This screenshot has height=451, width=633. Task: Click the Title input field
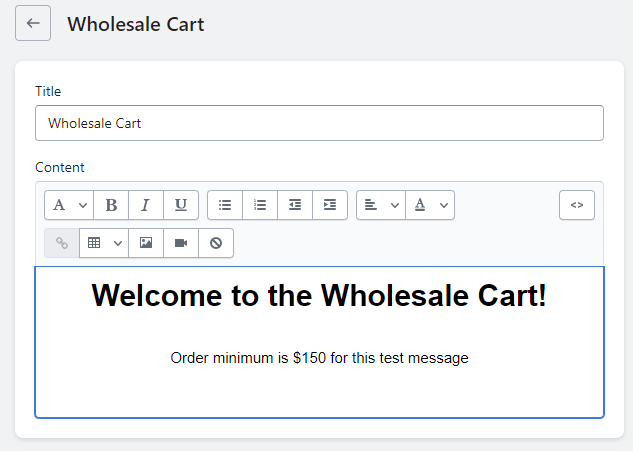319,124
